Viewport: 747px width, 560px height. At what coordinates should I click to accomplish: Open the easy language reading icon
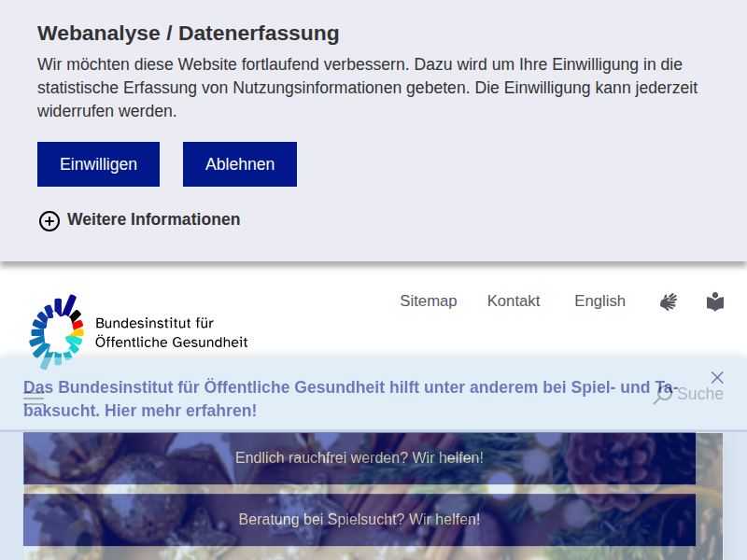pos(715,301)
